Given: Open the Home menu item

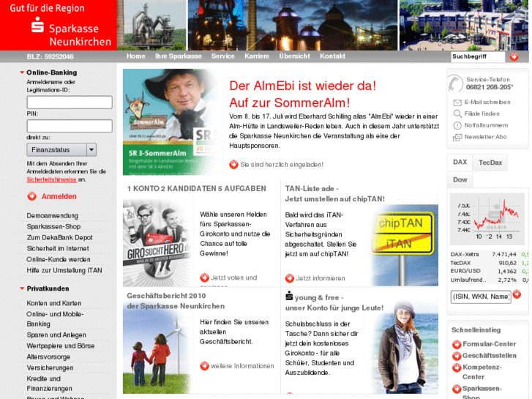Looking at the screenshot, I should coord(135,56).
